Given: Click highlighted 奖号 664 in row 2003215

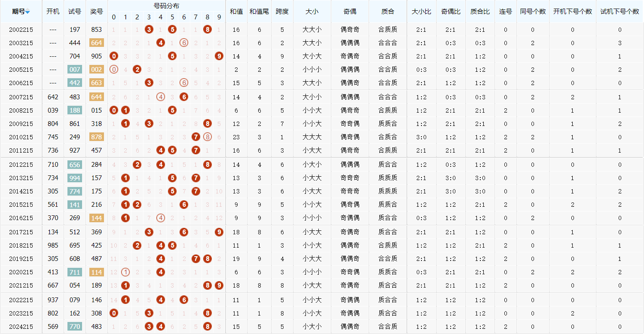Looking at the screenshot, I should click(x=97, y=43).
